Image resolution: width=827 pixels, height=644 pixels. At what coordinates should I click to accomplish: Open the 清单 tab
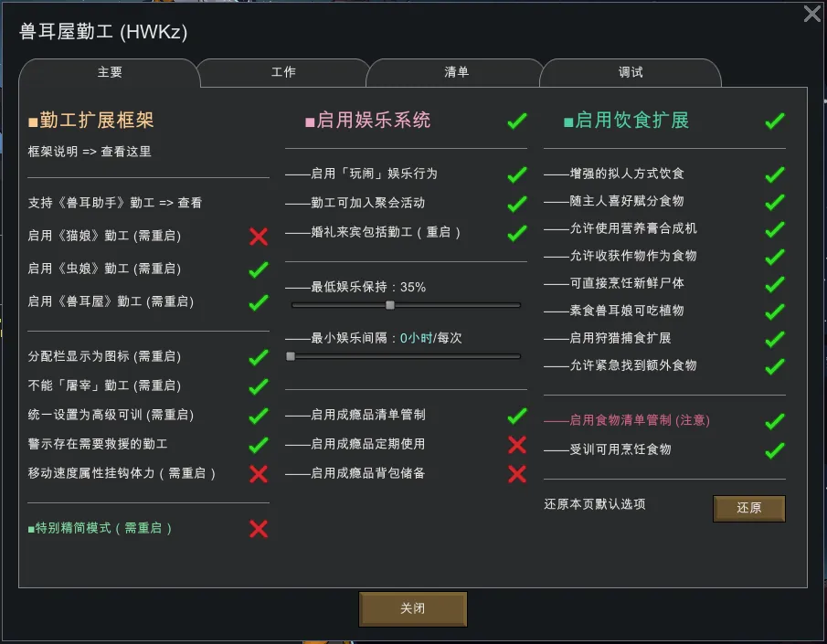pos(456,72)
